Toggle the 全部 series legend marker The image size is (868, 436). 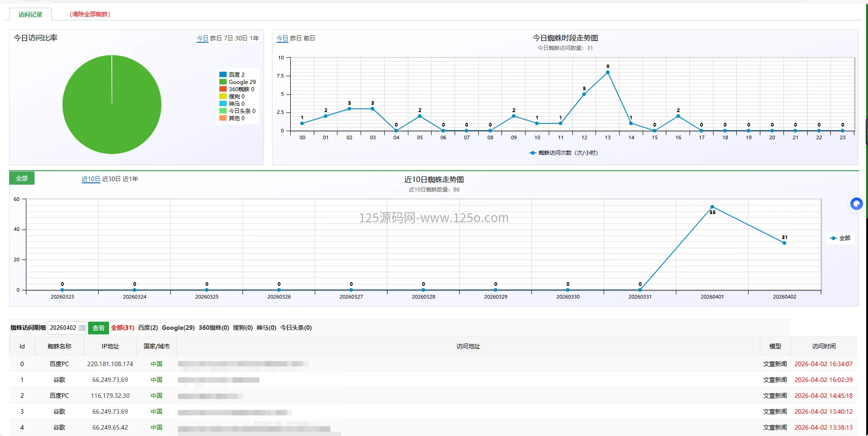click(x=833, y=238)
